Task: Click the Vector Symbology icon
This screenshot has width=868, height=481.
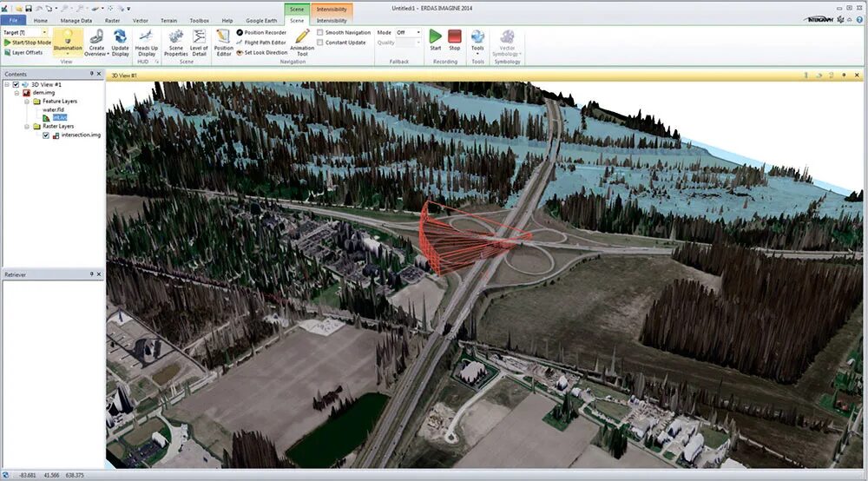Action: [507, 37]
